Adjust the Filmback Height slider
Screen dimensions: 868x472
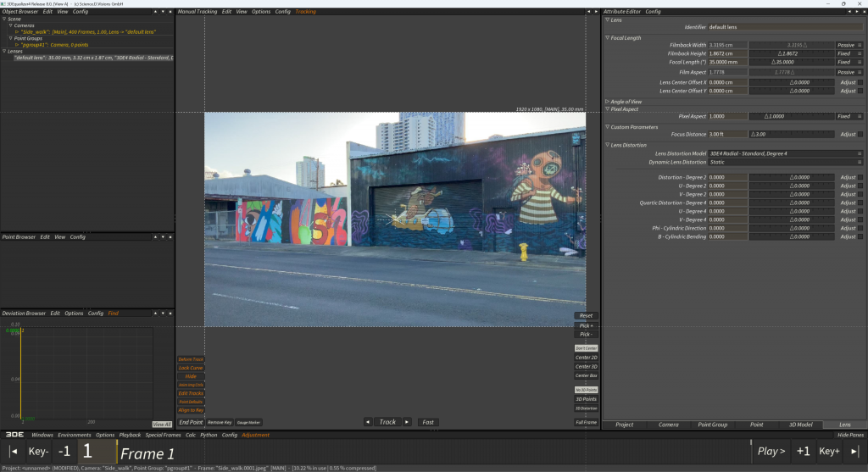[x=792, y=53]
